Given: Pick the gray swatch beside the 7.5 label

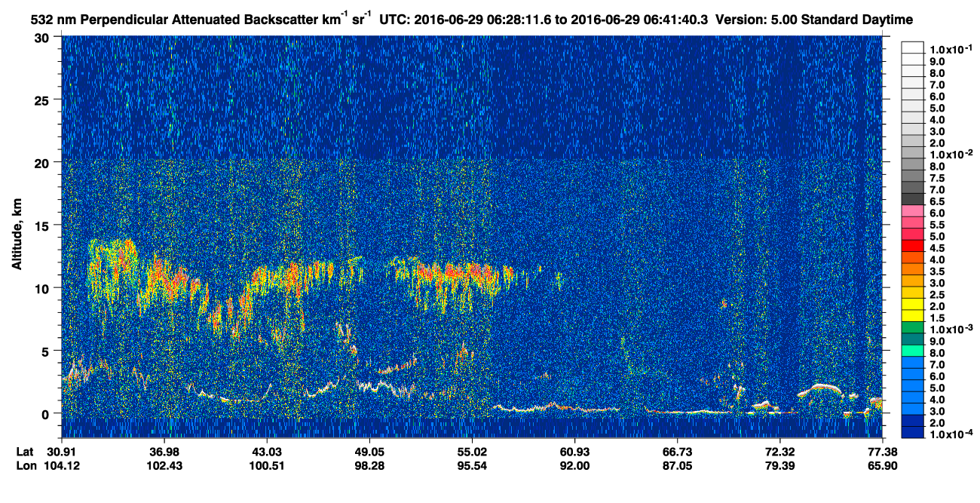Looking at the screenshot, I should pos(912,175).
